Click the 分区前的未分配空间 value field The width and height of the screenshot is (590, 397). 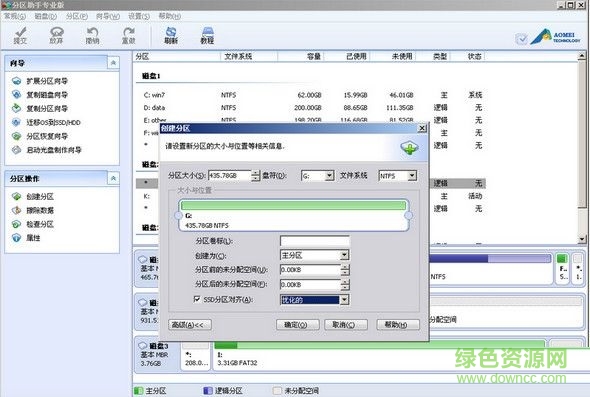click(310, 270)
